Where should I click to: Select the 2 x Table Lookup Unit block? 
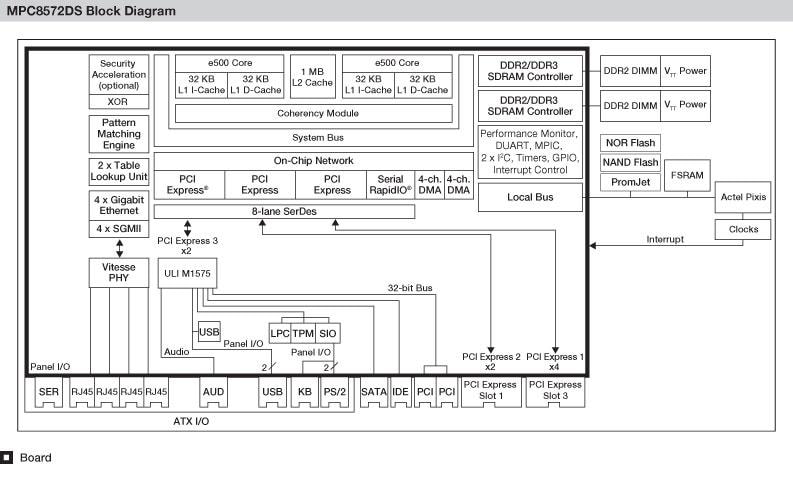click(119, 170)
